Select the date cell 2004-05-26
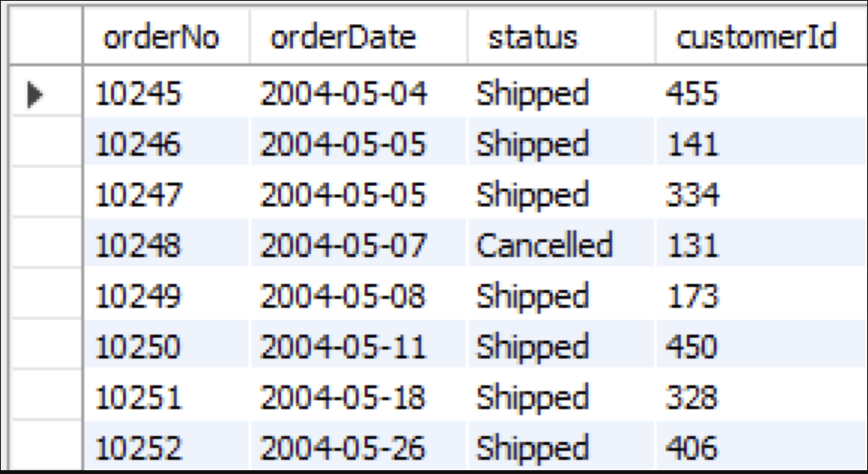The image size is (868, 474). [x=358, y=446]
